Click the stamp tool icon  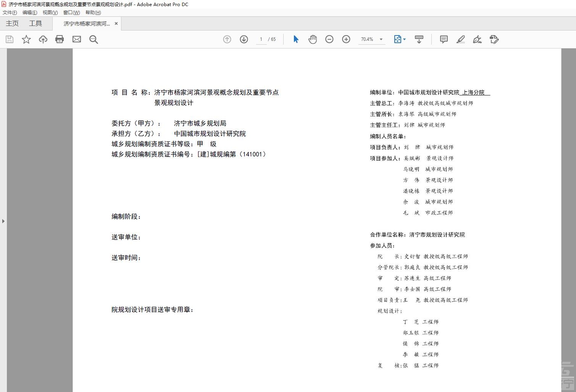pos(494,39)
